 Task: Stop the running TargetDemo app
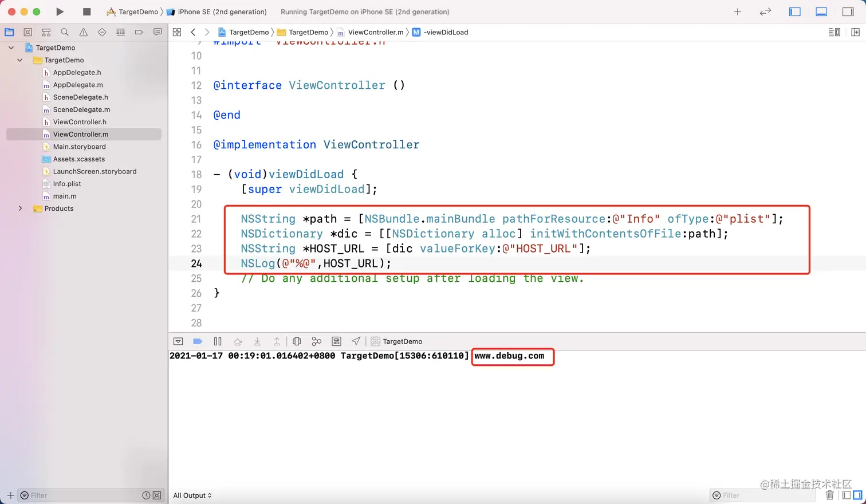point(87,11)
